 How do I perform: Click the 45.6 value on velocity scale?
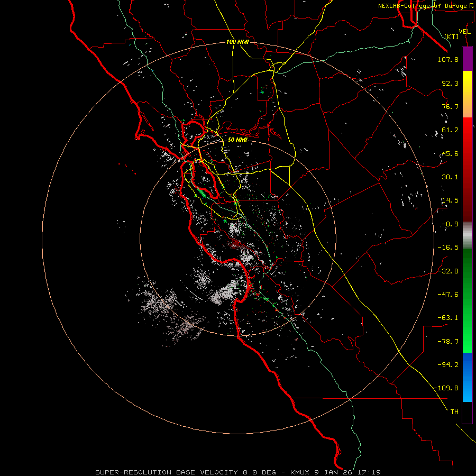pos(450,153)
